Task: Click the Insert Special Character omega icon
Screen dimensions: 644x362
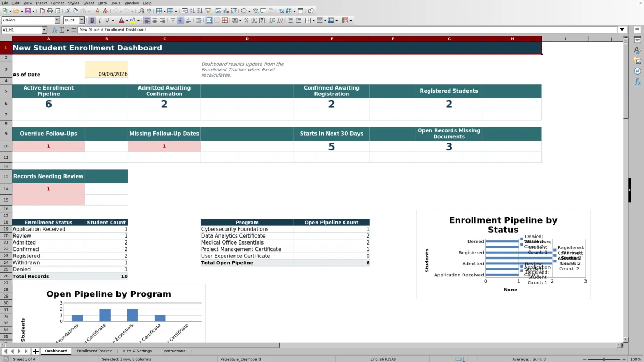Action: (x=244, y=11)
